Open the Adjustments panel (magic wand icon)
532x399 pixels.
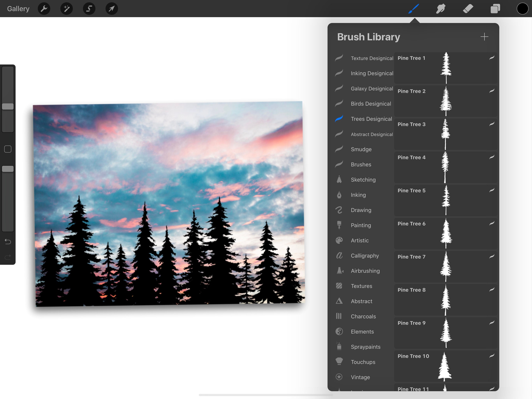66,8
